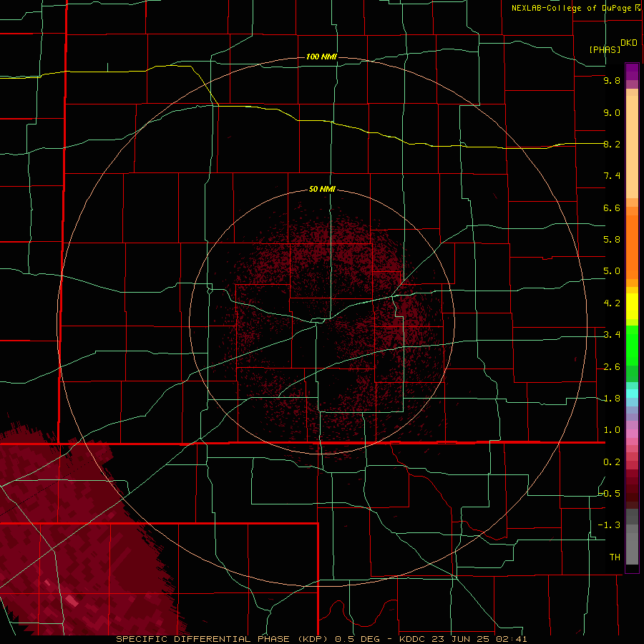Select the DKD label above the color scale

(x=628, y=43)
